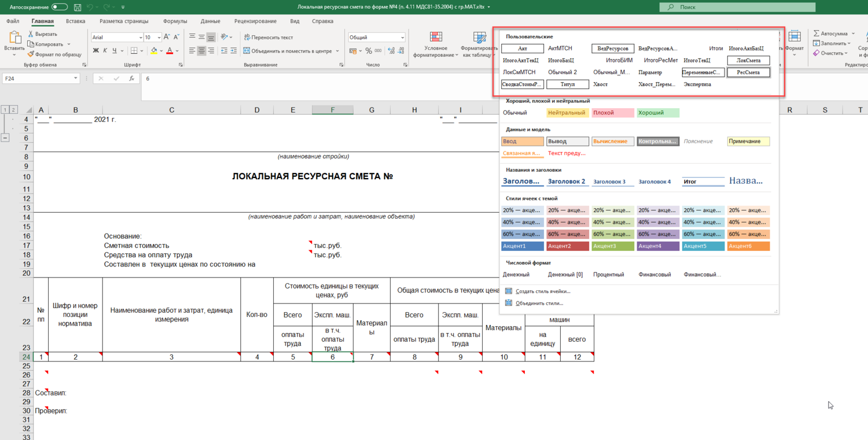Click the Cut (Вырезать) scissors icon
The height and width of the screenshot is (440, 868).
(31, 34)
